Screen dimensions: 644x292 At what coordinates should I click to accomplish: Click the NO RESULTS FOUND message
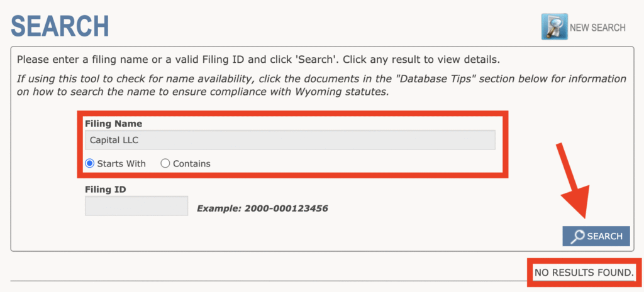[583, 273]
